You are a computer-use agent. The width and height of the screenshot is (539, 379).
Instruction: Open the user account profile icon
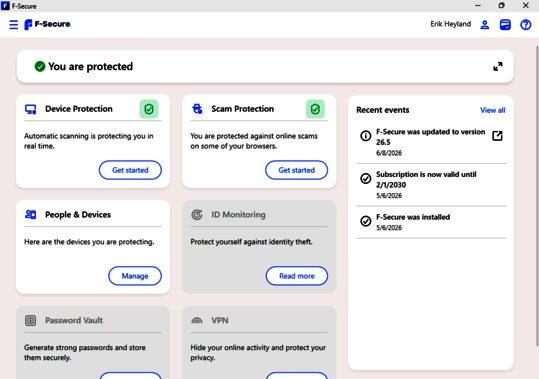[485, 25]
